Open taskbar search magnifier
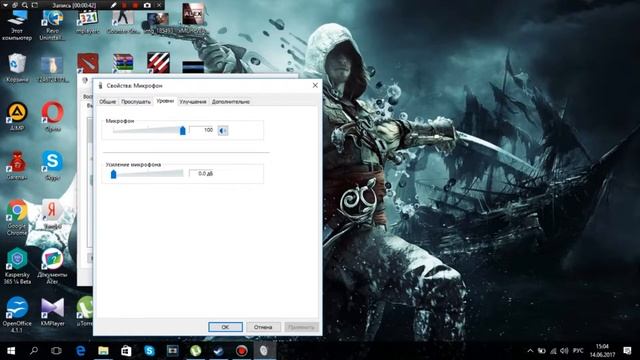The image size is (640, 360). click(34, 351)
